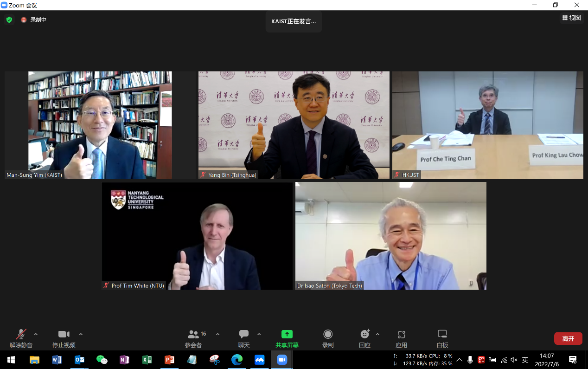The image size is (588, 369).
Task: Expand the arrow next to participants count
Action: [217, 334]
